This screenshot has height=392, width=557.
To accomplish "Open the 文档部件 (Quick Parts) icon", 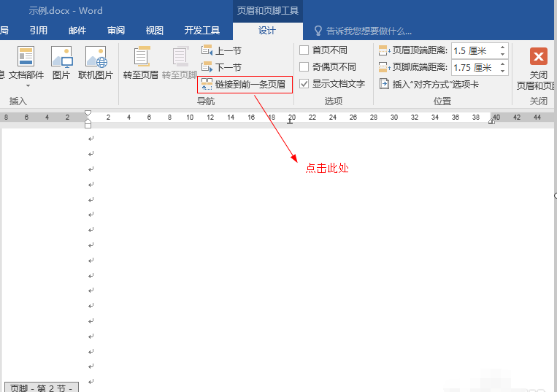I will pyautogui.click(x=26, y=56).
